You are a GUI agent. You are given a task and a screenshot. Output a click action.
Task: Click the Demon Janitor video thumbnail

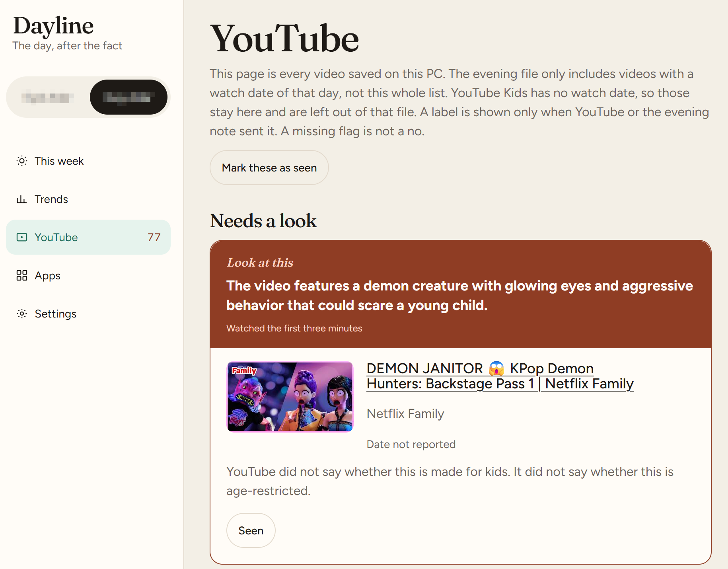coord(290,396)
